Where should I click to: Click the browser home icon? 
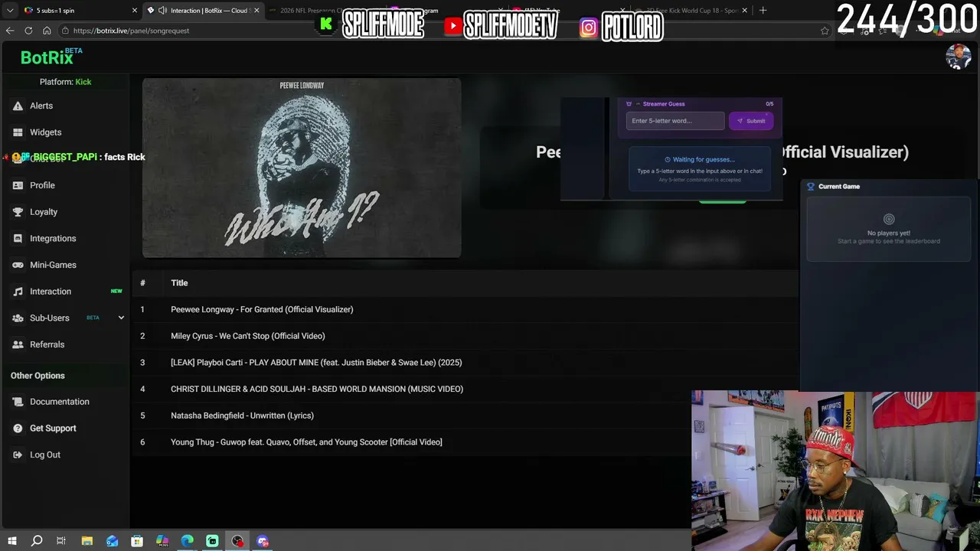click(47, 31)
